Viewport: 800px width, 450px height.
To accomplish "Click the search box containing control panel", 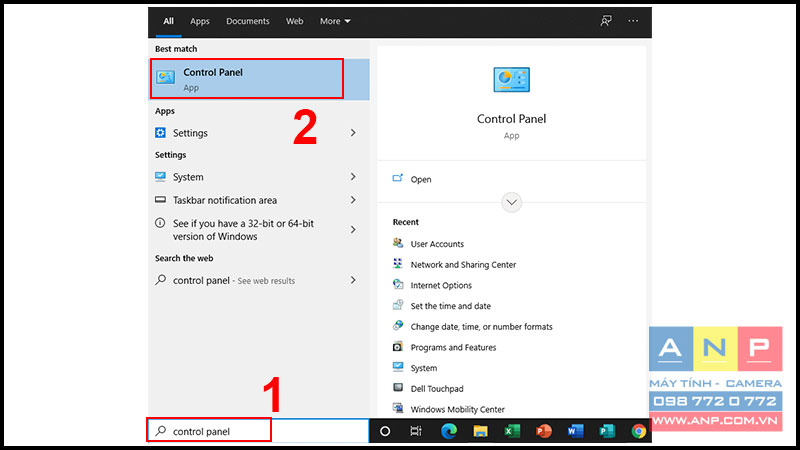I will coord(259,431).
